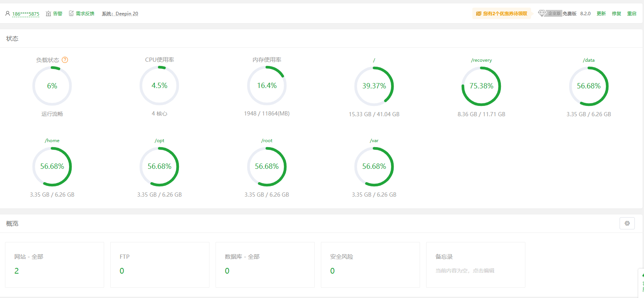Click the 75.38% /recovery disk gauge
Image resolution: width=644 pixels, height=298 pixels.
481,86
